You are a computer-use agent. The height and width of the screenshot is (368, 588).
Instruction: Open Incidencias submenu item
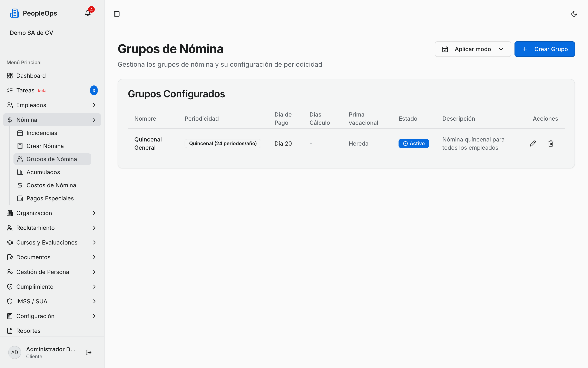click(52, 133)
